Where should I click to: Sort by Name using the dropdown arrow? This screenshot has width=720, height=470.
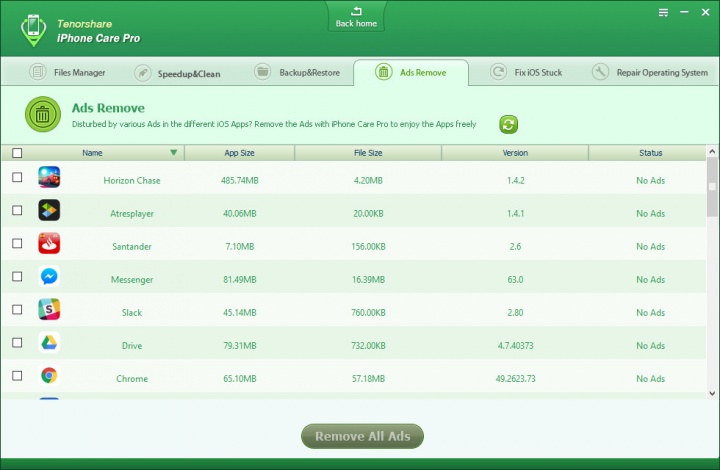(x=174, y=152)
